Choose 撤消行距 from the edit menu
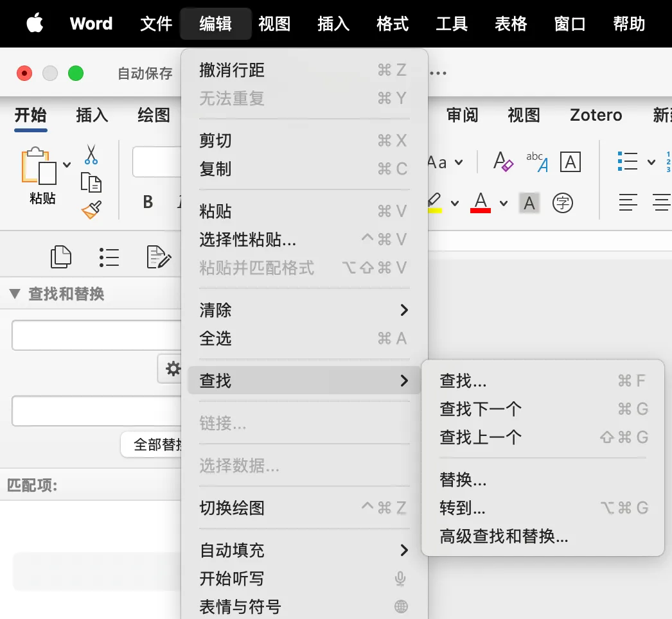 pos(304,70)
